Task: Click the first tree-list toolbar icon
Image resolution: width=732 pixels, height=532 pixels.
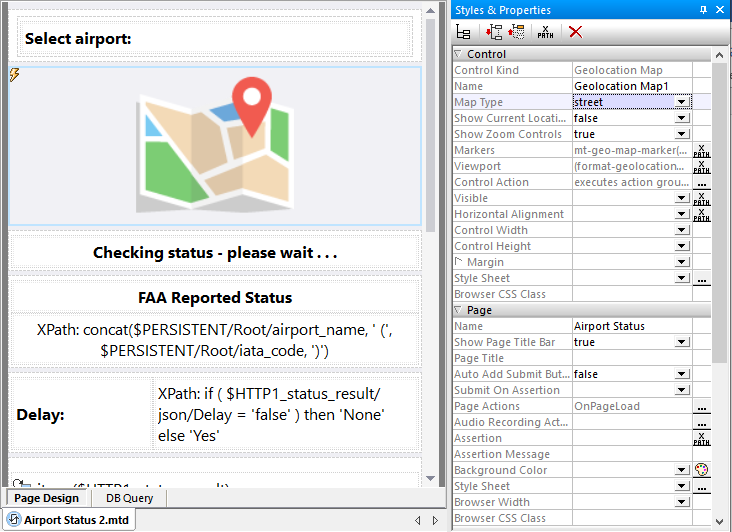Action: tap(463, 32)
